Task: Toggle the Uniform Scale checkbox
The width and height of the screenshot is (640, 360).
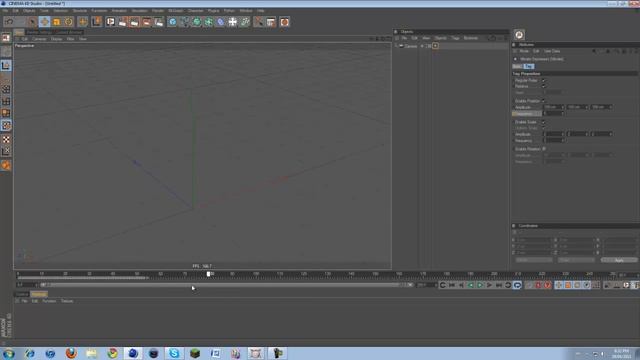Action: [543, 128]
